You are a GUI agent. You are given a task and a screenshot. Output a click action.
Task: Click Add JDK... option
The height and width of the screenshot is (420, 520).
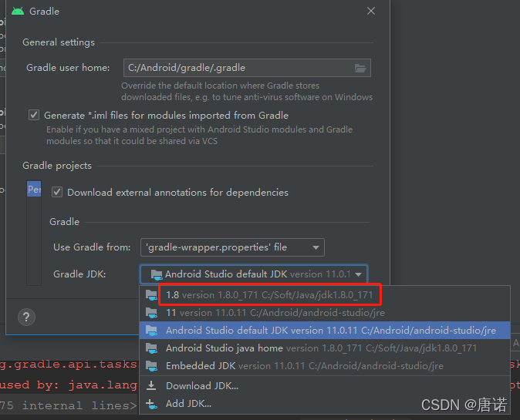click(x=324, y=404)
